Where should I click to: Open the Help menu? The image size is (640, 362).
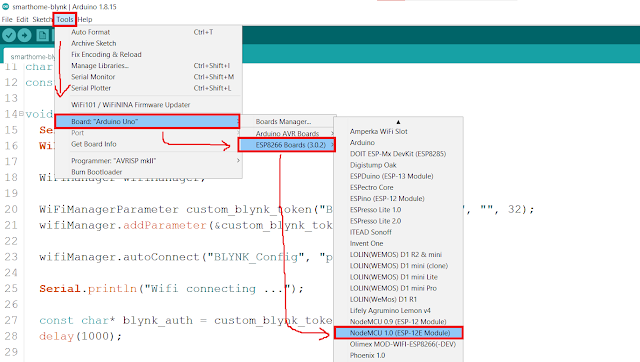point(85,19)
